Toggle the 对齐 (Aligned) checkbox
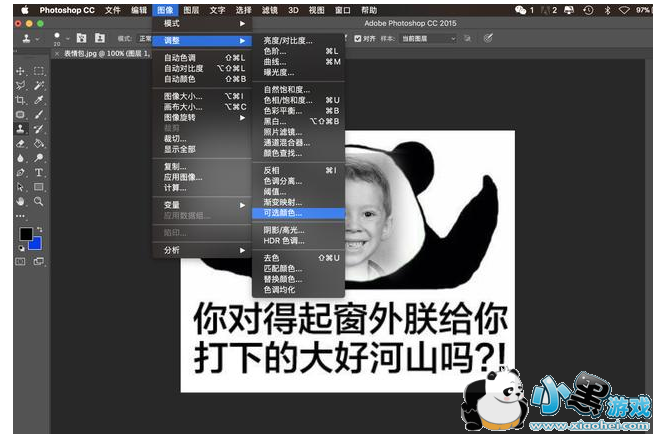The image size is (653, 434). 355,38
